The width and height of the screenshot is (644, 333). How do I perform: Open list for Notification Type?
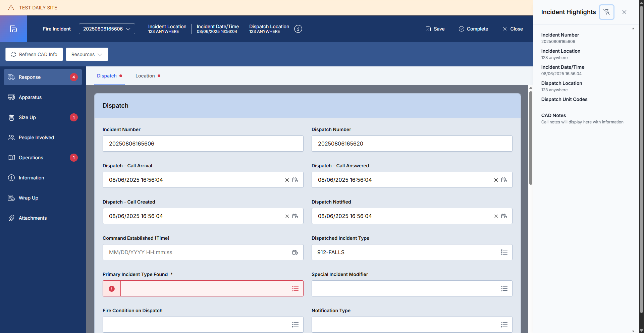click(504, 325)
